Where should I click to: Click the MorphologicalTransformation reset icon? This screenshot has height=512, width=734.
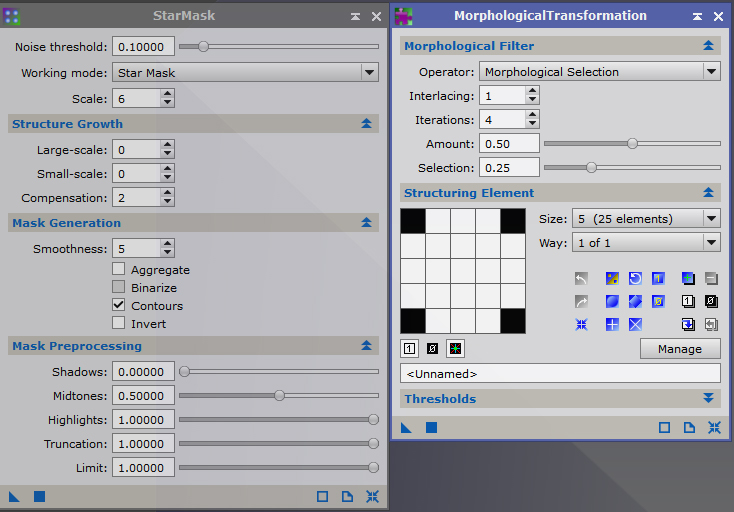click(714, 428)
